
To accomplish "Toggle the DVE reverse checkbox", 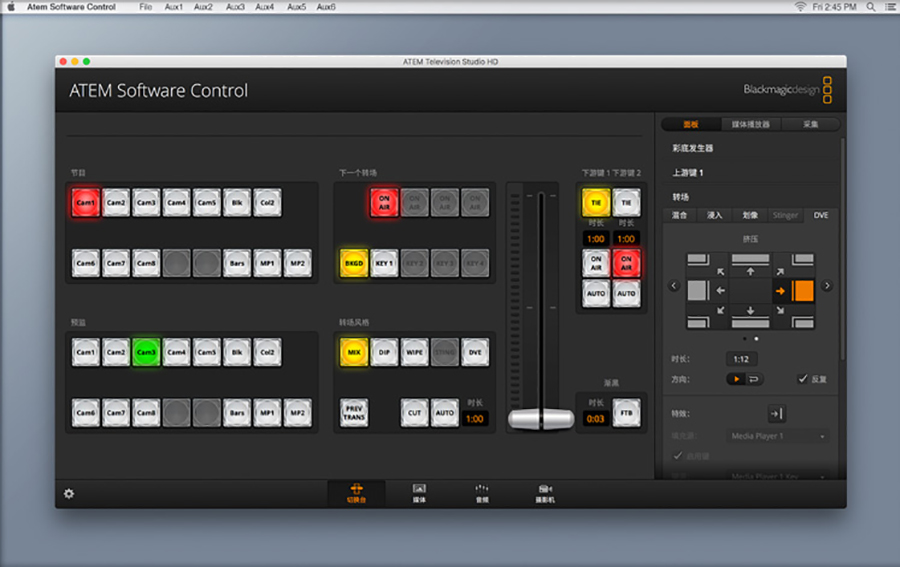I will click(802, 379).
